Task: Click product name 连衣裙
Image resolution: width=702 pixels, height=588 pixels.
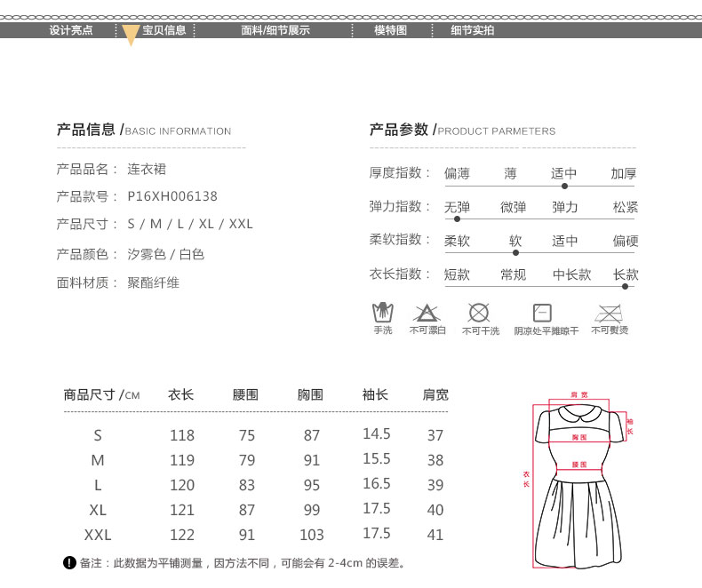Action: coord(147,169)
